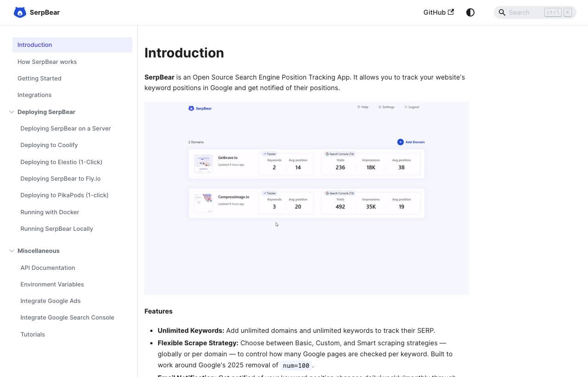Image resolution: width=588 pixels, height=377 pixels.
Task: Click the Unlimited Keywords bold text
Action: (x=191, y=331)
